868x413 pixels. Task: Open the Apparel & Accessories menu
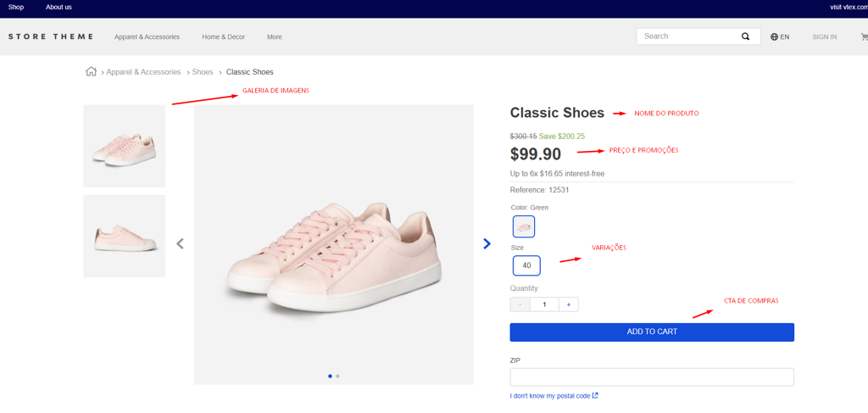[147, 37]
